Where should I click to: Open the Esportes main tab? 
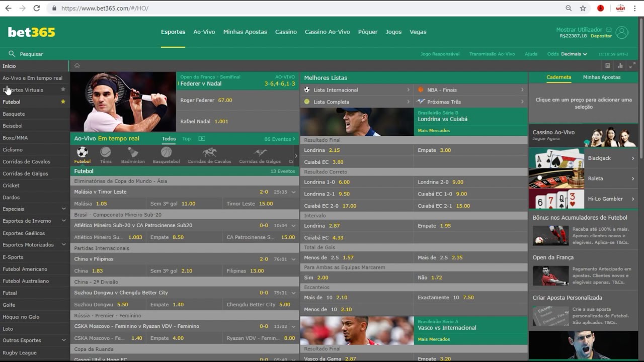tap(173, 32)
